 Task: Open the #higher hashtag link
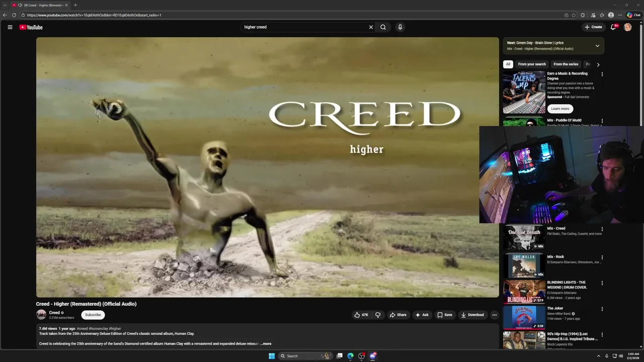pyautogui.click(x=115, y=328)
